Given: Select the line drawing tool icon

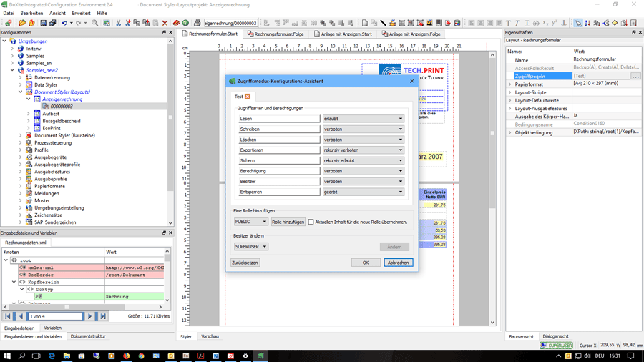Looking at the screenshot, I should pyautogui.click(x=384, y=23).
